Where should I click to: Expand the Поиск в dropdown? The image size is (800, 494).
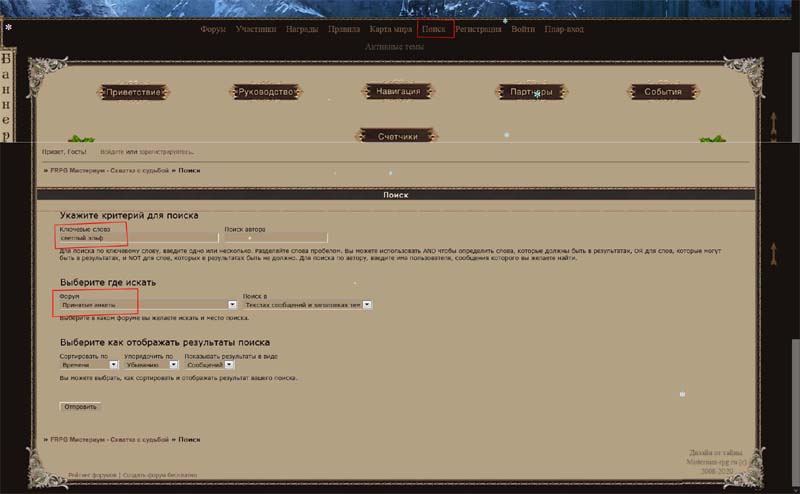[x=307, y=305]
